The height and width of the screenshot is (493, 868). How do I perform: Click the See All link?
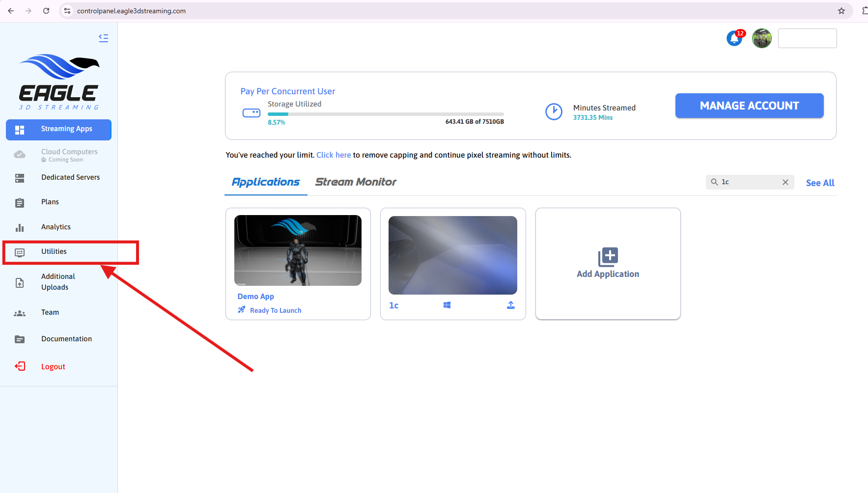[x=820, y=183]
